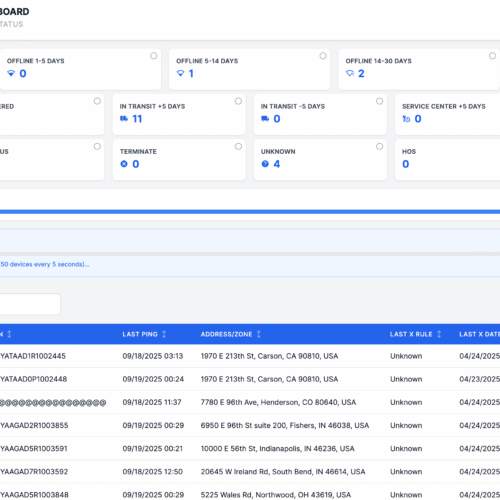The width and height of the screenshot is (500, 500).
Task: Click last ping 09/18/2025 12:50
Action: tap(153, 472)
